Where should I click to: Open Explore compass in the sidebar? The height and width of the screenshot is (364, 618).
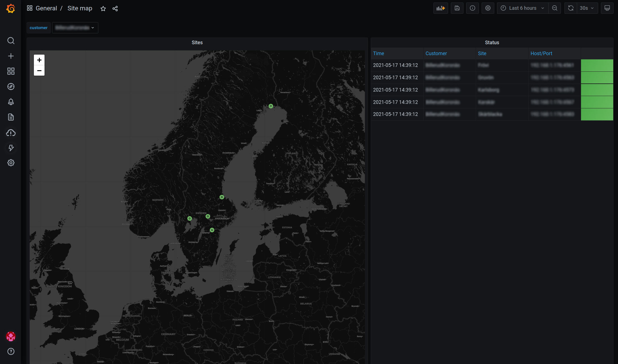pos(11,87)
